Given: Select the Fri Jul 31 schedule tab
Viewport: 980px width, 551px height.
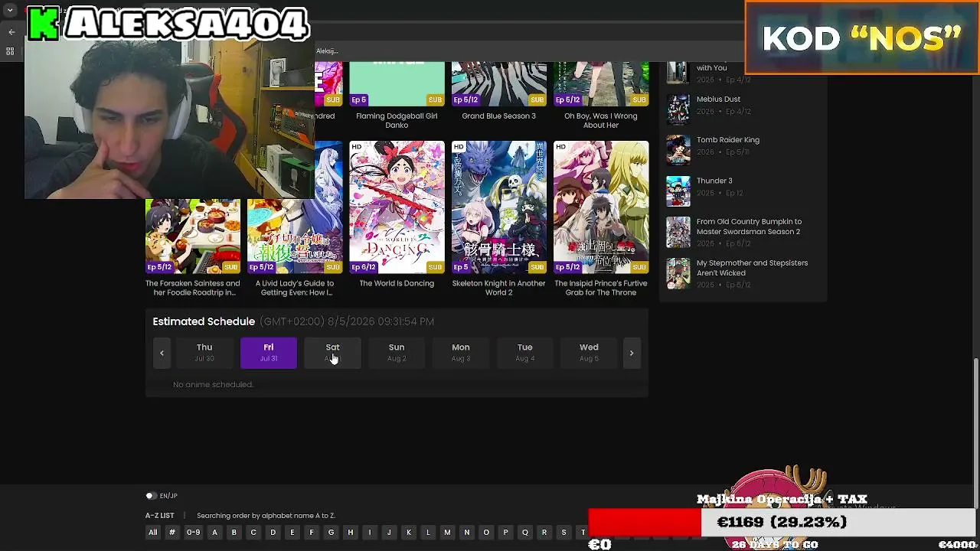Looking at the screenshot, I should coord(269,353).
